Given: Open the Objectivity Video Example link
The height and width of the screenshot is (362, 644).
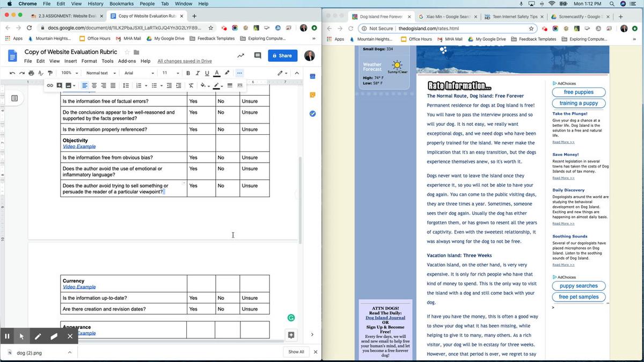Looking at the screenshot, I should coord(79,146).
